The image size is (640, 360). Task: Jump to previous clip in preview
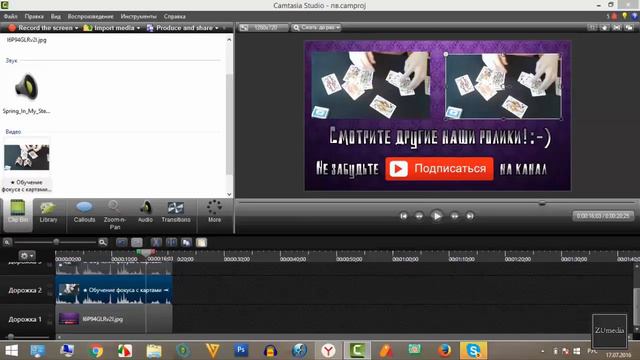(403, 216)
